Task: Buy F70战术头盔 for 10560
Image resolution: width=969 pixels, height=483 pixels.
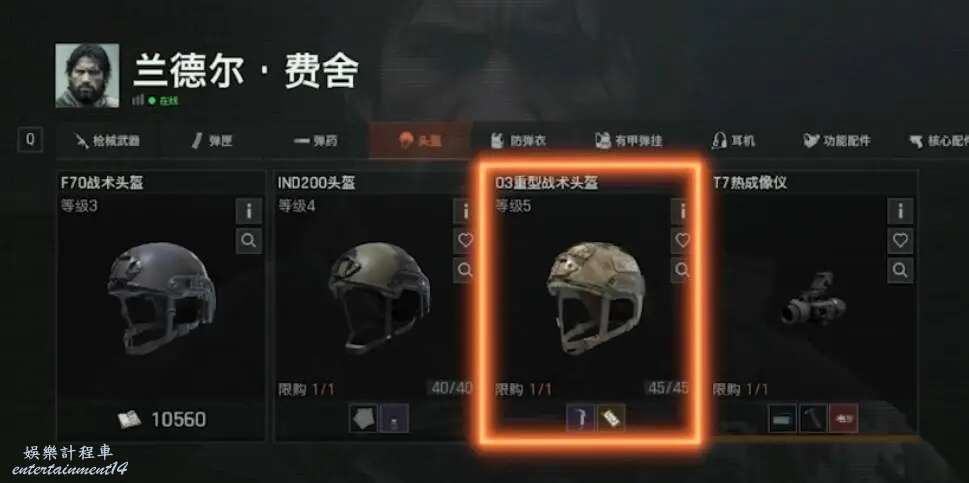Action: [161, 420]
